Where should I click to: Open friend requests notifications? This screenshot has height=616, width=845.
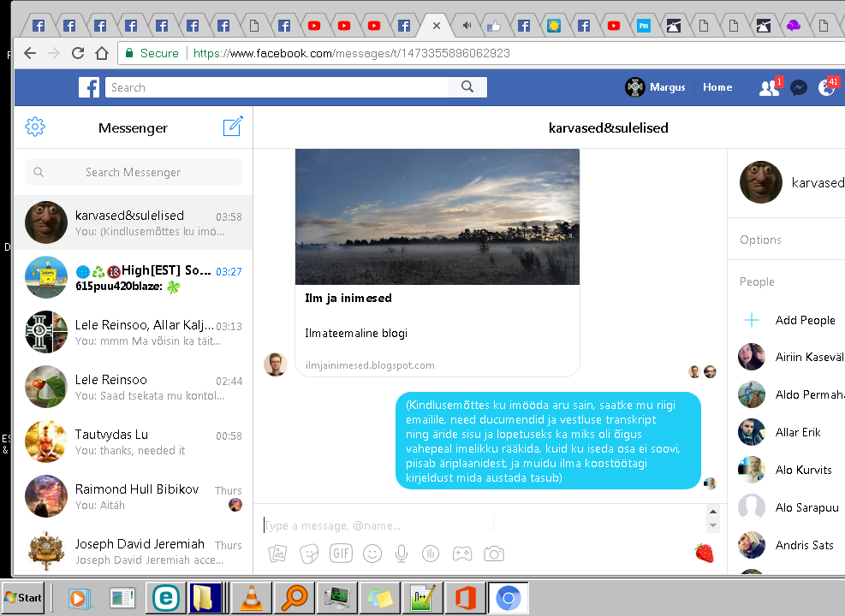pyautogui.click(x=769, y=87)
